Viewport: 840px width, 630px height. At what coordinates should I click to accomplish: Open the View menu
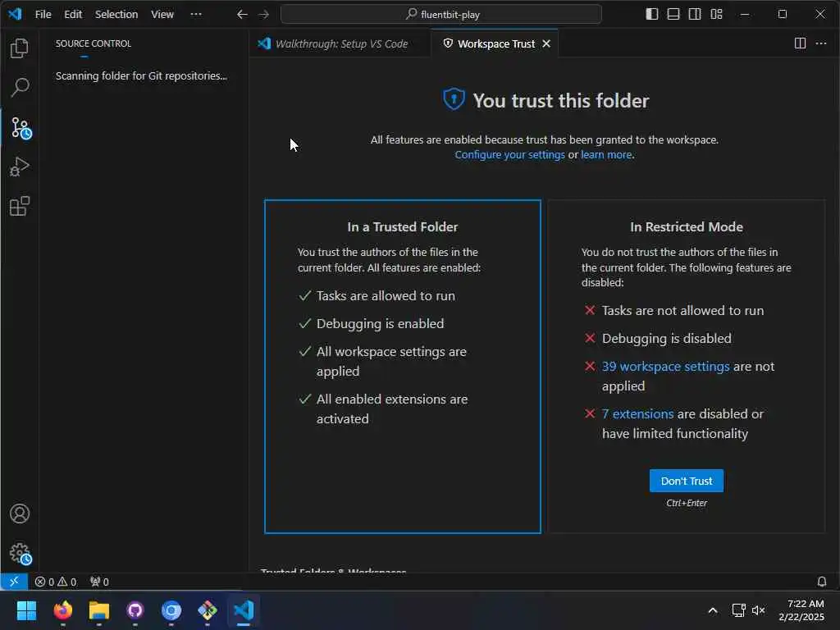point(162,15)
